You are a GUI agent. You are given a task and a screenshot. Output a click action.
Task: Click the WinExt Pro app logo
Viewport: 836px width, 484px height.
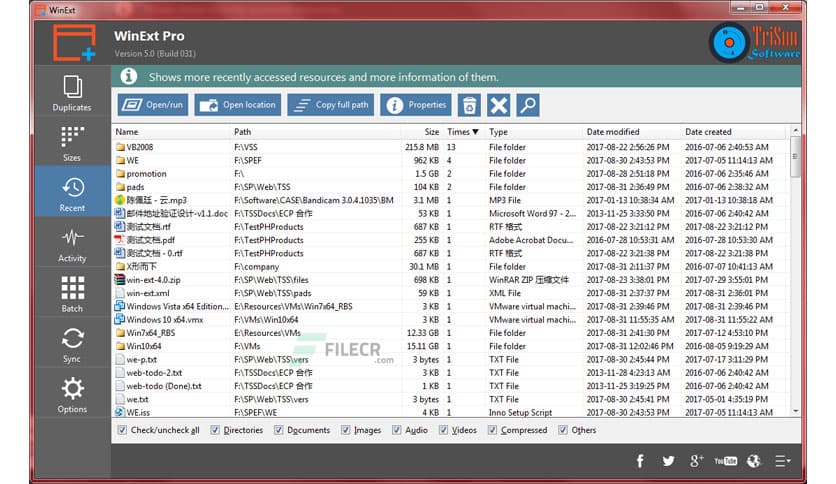coord(74,43)
